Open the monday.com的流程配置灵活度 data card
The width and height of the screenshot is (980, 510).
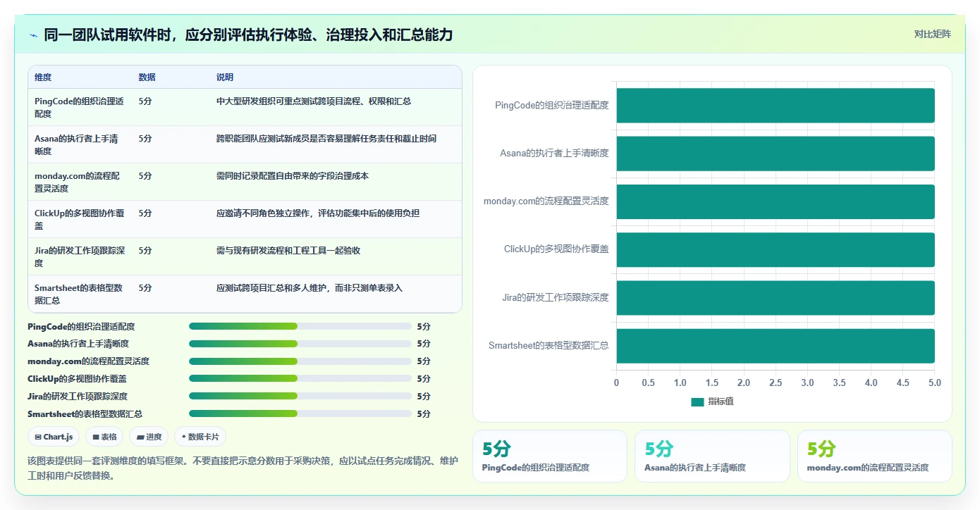click(x=874, y=456)
